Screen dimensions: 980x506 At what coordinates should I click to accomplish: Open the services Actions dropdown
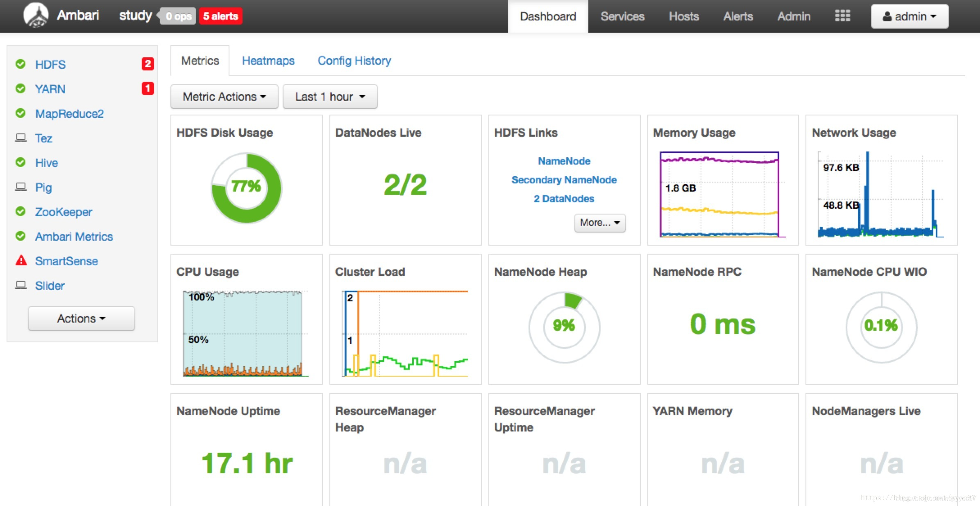(82, 319)
